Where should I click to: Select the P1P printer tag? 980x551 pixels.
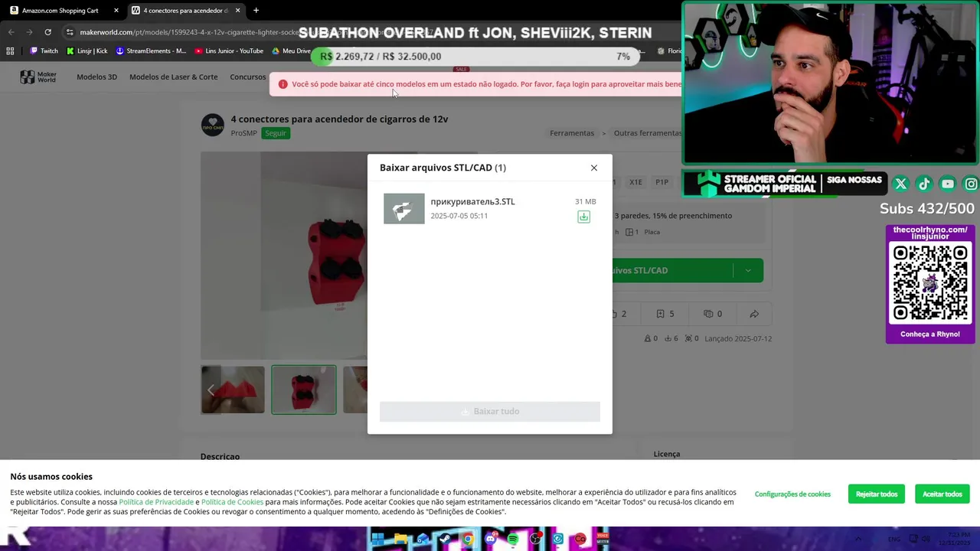[661, 182]
